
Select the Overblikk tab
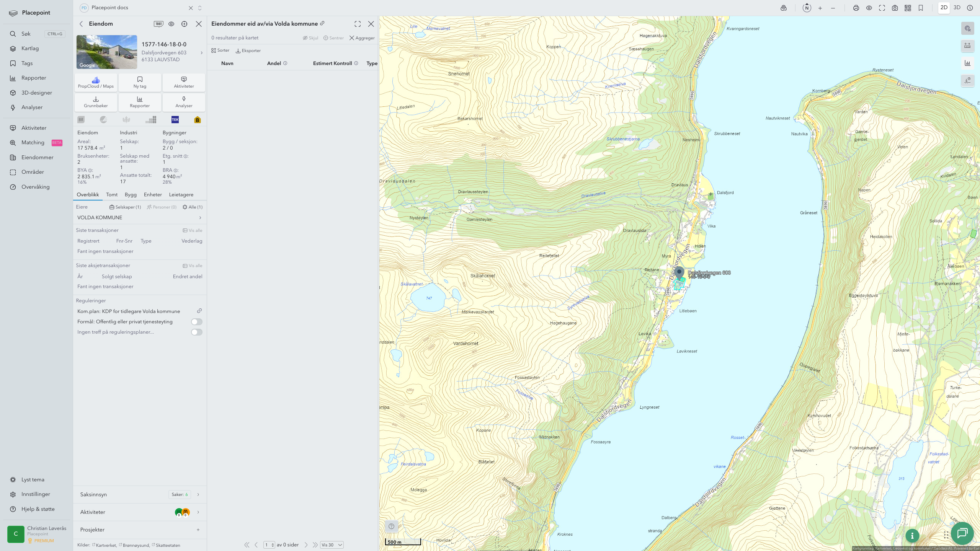pyautogui.click(x=88, y=195)
